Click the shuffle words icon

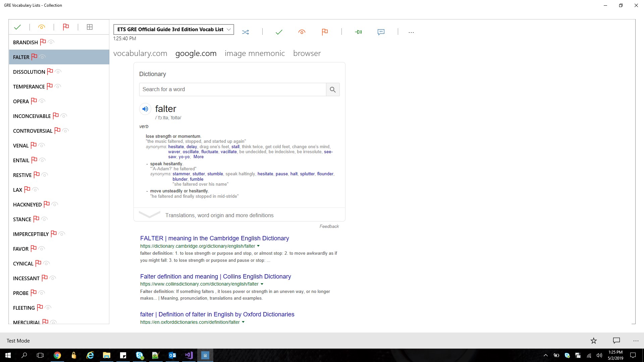[x=246, y=32]
